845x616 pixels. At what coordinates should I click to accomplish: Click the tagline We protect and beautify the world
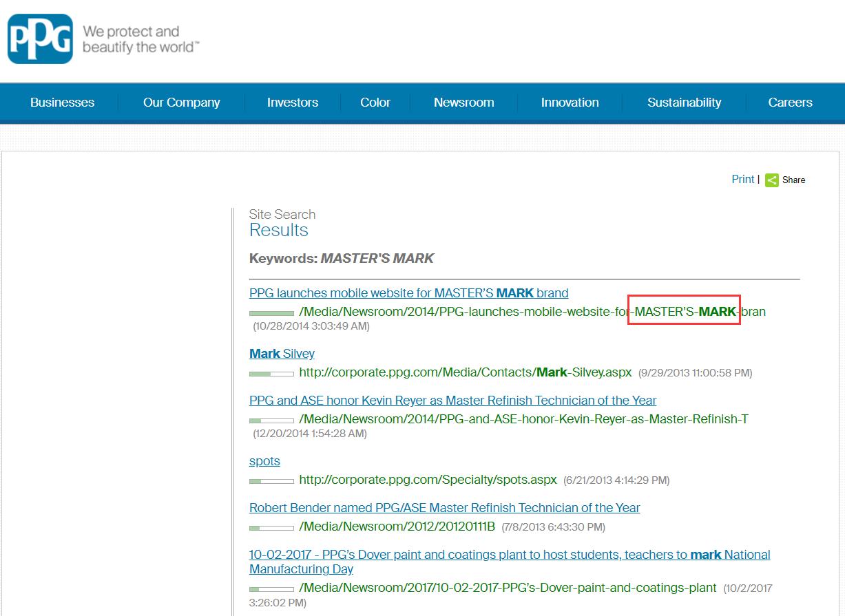coord(140,39)
